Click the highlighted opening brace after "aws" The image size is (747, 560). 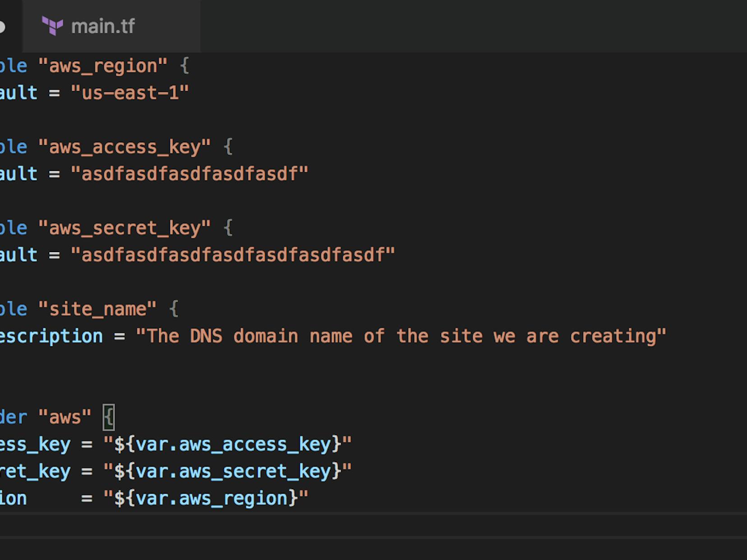(110, 417)
